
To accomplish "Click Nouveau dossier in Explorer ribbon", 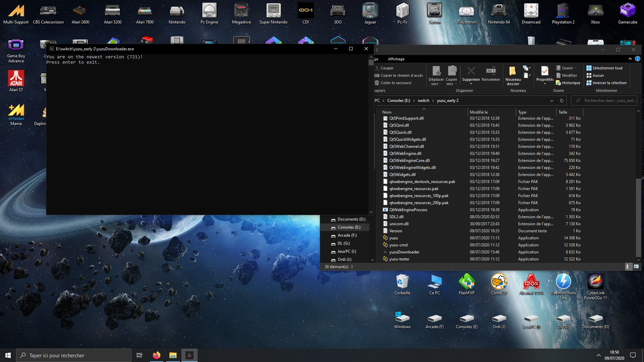I will pyautogui.click(x=513, y=75).
